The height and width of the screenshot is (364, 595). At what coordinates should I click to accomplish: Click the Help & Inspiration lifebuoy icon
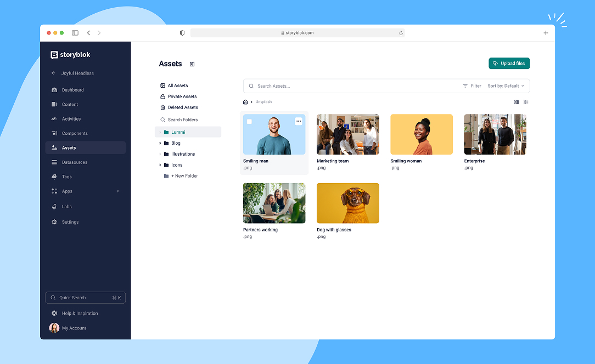[54, 313]
